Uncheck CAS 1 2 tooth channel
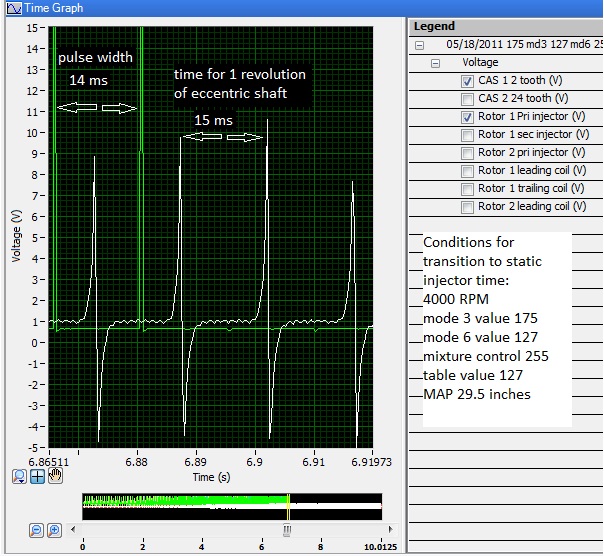 [x=467, y=81]
